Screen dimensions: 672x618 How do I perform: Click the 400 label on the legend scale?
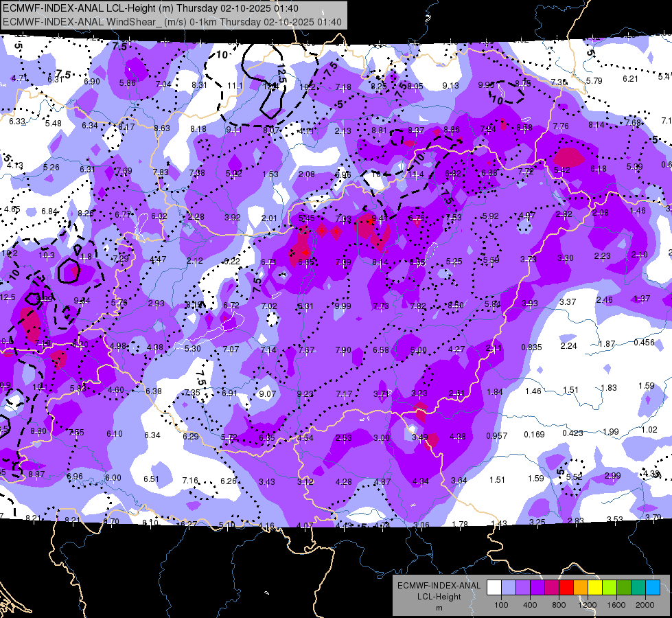[530, 605]
